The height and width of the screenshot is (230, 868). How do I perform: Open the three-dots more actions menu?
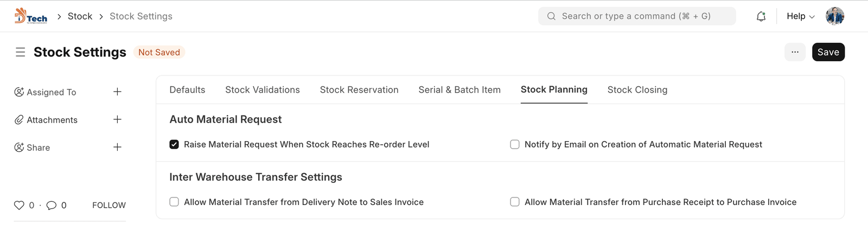(x=795, y=52)
